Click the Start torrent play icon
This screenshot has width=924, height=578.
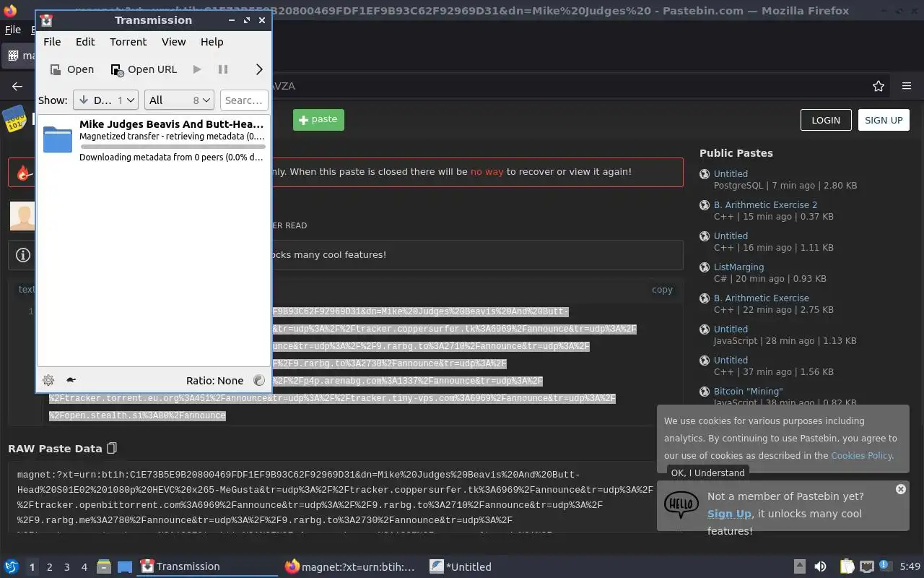196,69
